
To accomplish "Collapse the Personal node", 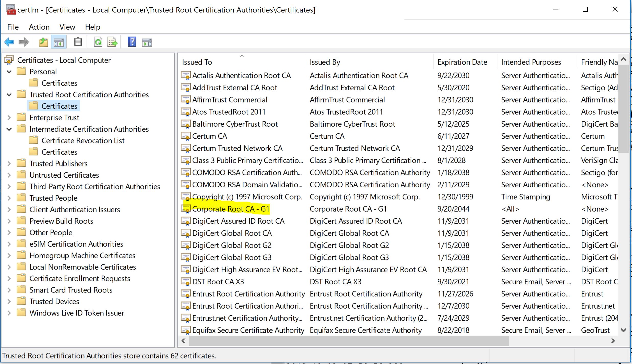I will point(9,71).
